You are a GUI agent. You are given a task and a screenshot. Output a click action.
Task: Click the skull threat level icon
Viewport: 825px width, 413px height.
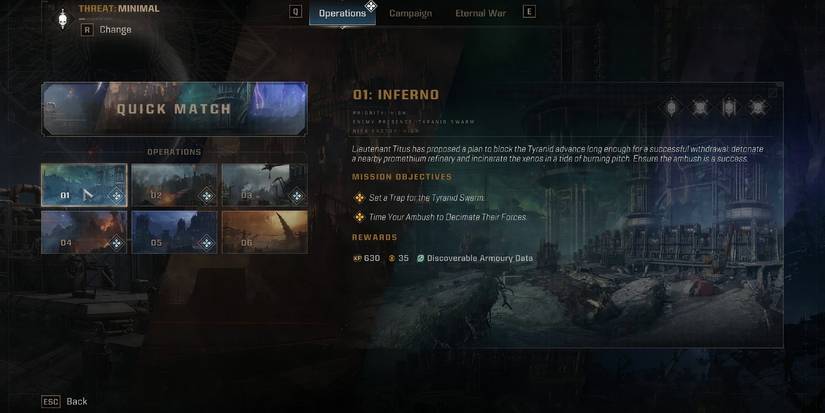[x=63, y=19]
